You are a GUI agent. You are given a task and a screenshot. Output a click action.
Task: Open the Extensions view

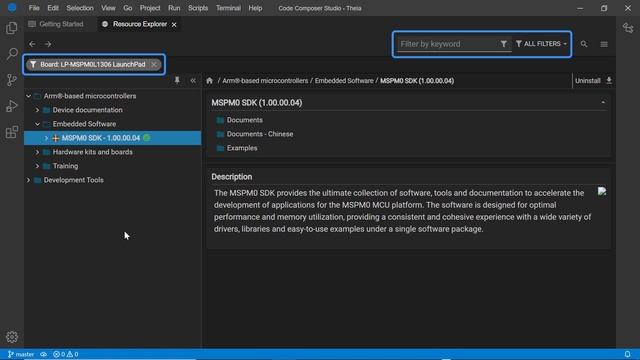tap(12, 132)
